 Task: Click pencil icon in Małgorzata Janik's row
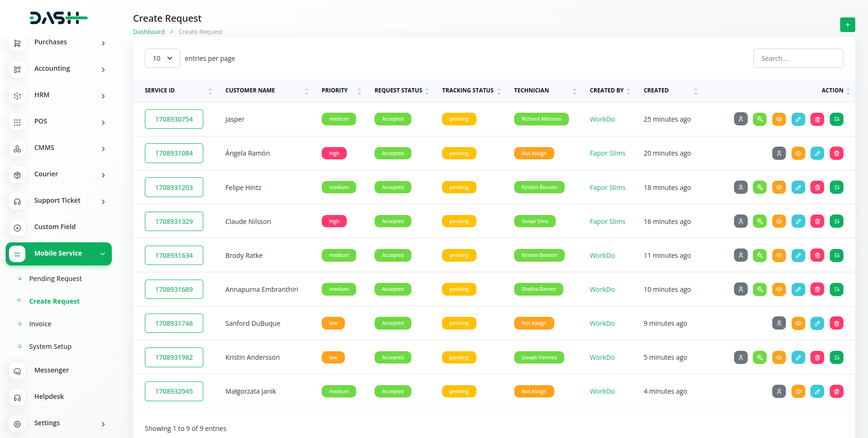[x=817, y=391]
